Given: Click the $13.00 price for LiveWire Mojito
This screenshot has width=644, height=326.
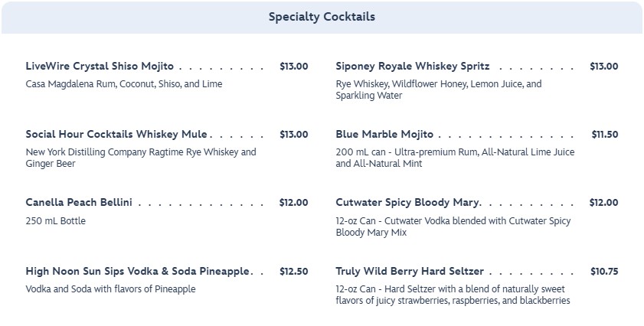Looking at the screenshot, I should [x=293, y=67].
